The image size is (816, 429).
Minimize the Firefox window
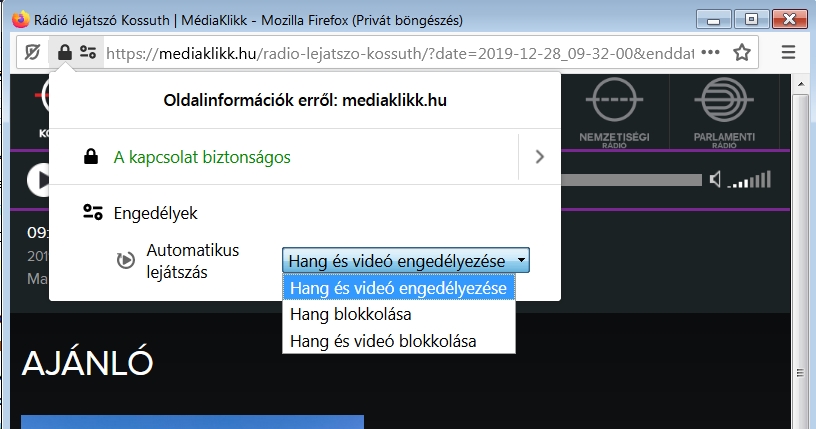(713, 20)
